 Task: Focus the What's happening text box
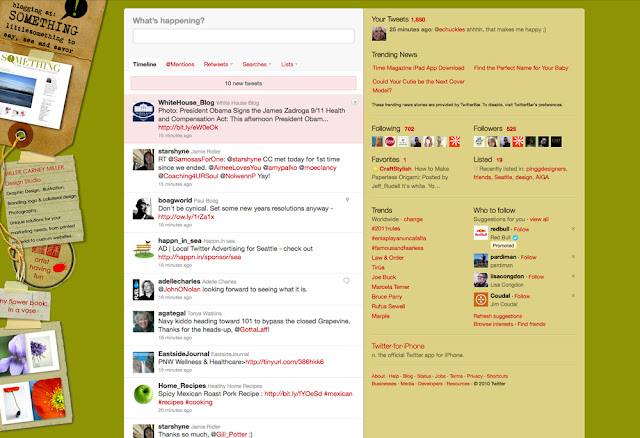[x=243, y=36]
